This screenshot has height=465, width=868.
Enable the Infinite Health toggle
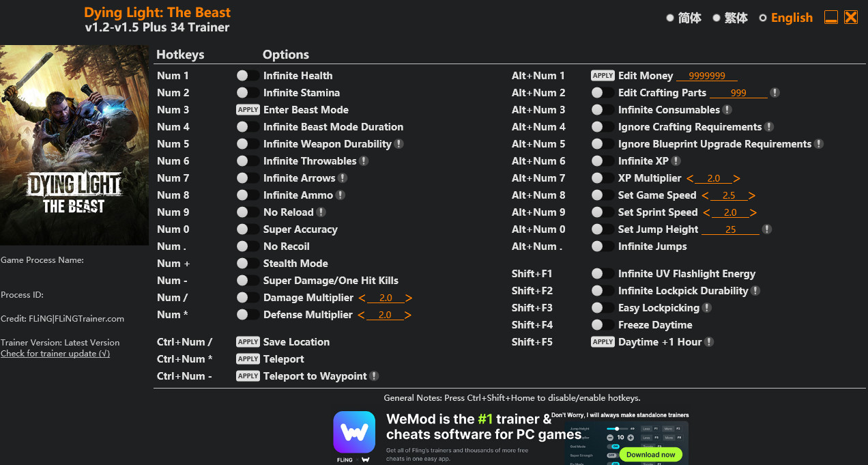(x=248, y=76)
